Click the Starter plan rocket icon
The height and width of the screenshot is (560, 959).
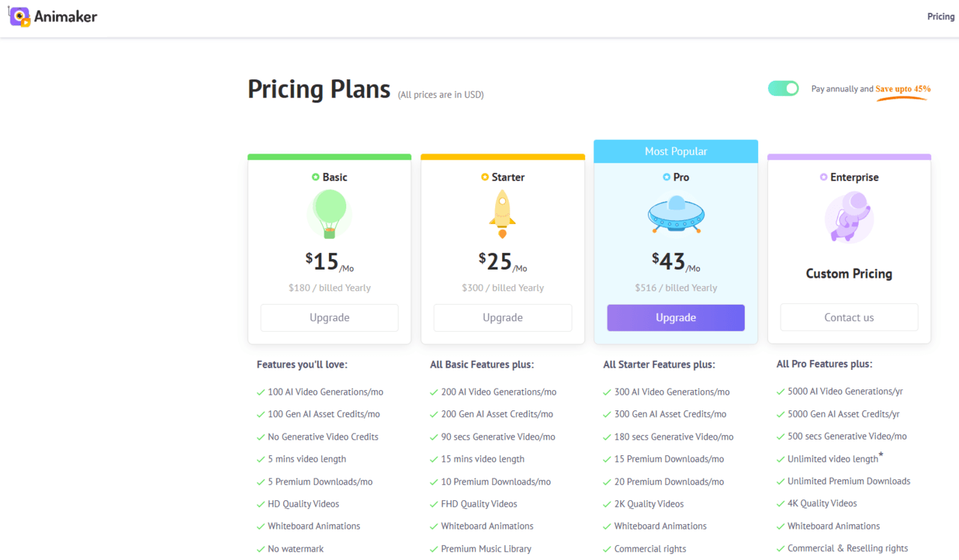[x=502, y=214]
